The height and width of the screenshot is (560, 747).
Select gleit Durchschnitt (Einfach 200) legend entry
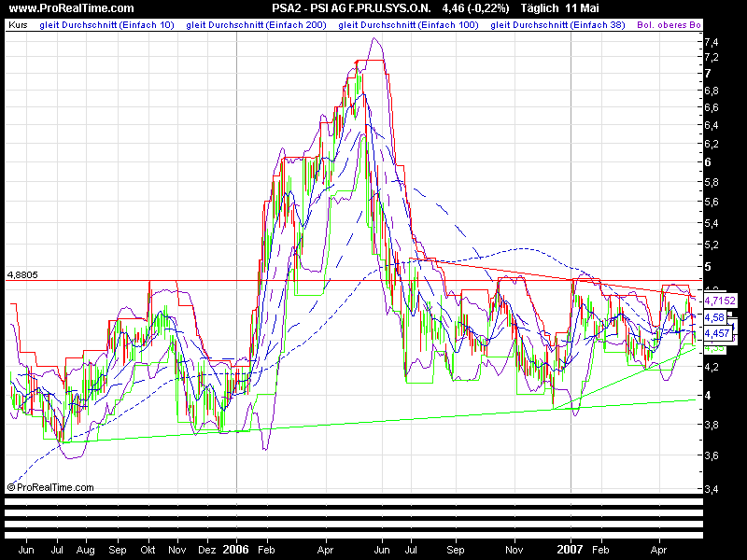point(256,25)
